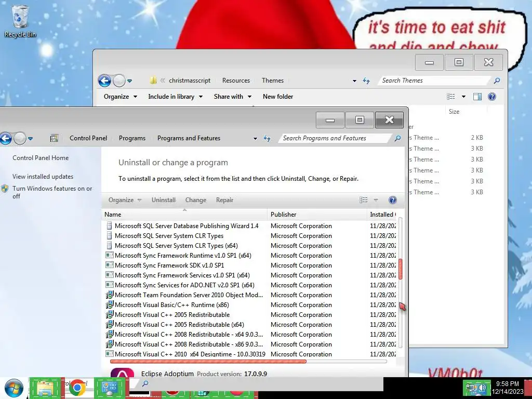Viewport: 532px width, 399px height.
Task: Open help in the Themes Explorer window
Action: click(x=491, y=97)
